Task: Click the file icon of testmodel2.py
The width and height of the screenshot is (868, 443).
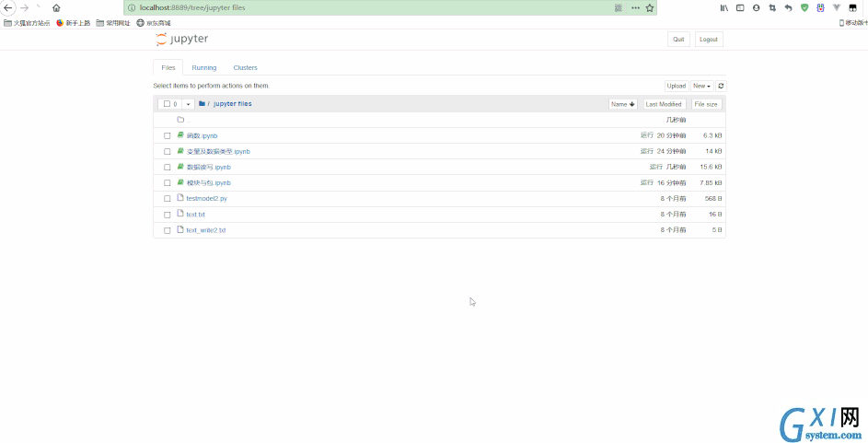Action: coord(179,198)
